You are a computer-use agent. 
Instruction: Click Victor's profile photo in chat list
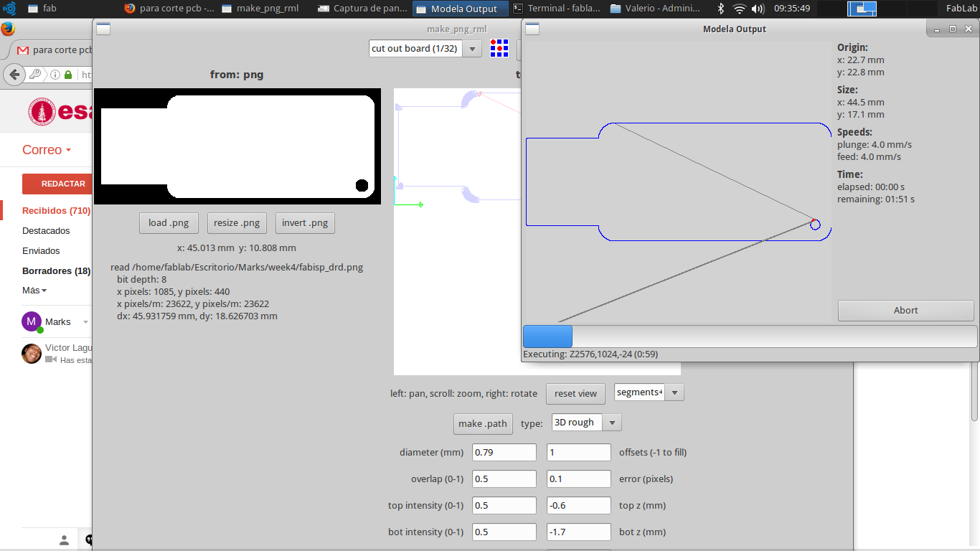(x=32, y=354)
